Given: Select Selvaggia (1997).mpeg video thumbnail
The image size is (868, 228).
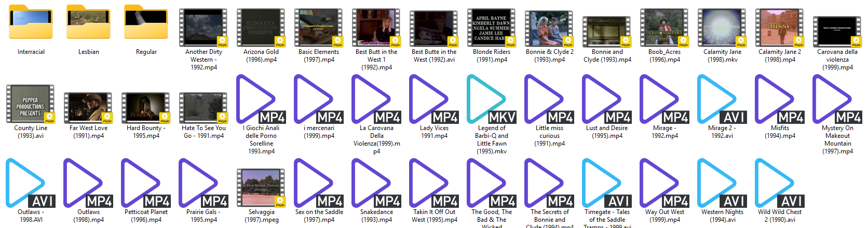Looking at the screenshot, I should 261,188.
